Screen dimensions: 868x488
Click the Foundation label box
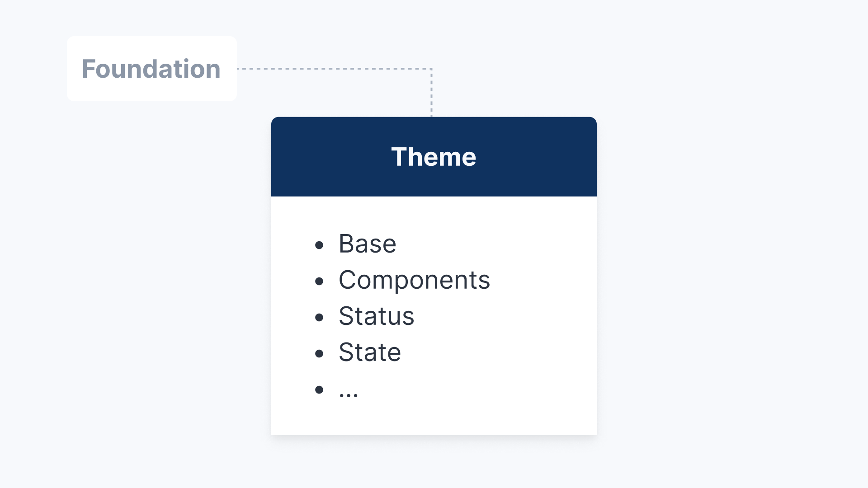click(151, 69)
